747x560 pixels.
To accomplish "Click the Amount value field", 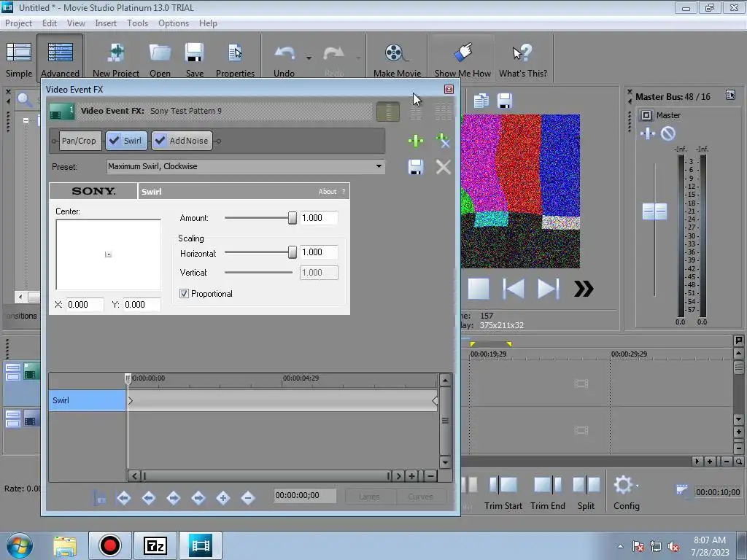I will click(319, 218).
